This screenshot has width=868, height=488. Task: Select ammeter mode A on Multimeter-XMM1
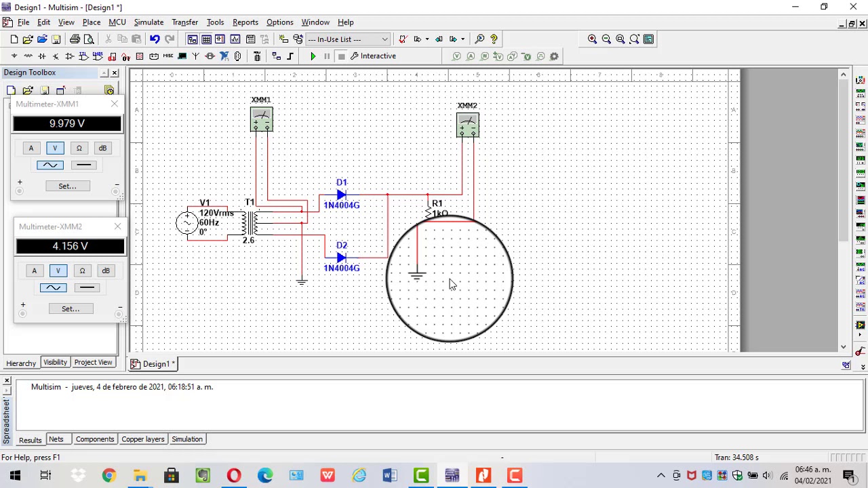coord(31,148)
